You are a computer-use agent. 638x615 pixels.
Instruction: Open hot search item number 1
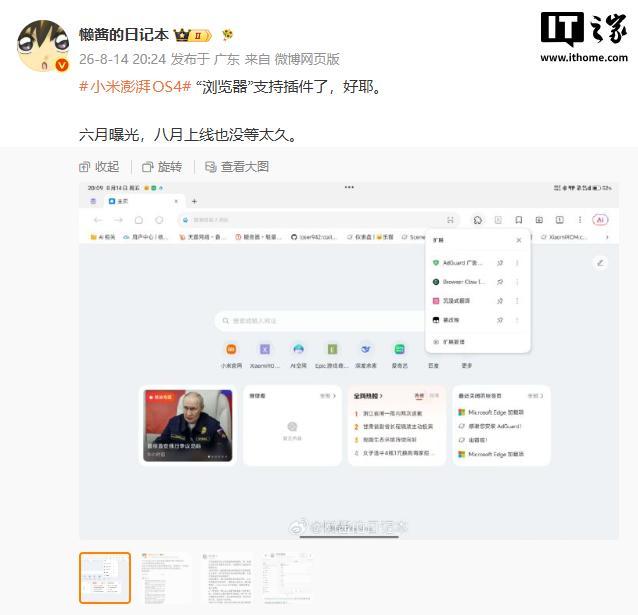pos(389,414)
